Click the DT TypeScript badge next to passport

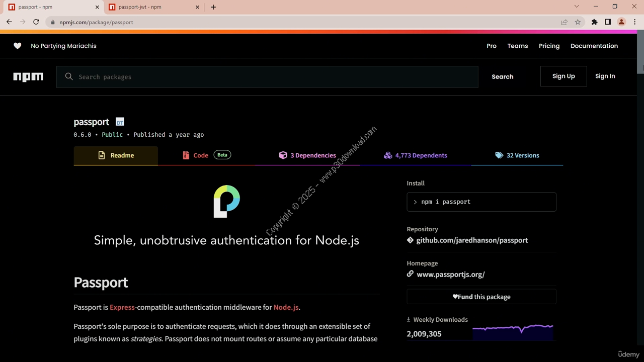(x=120, y=122)
